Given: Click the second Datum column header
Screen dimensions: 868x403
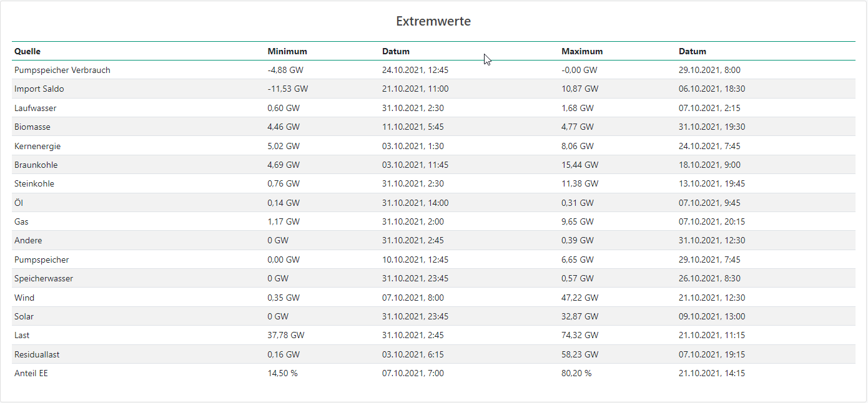Looking at the screenshot, I should pyautogui.click(x=693, y=51).
